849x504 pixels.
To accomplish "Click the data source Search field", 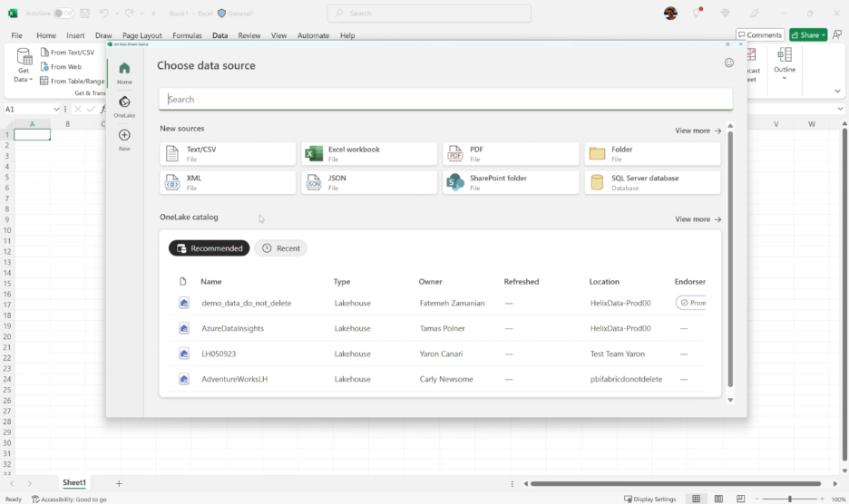I will tap(445, 99).
